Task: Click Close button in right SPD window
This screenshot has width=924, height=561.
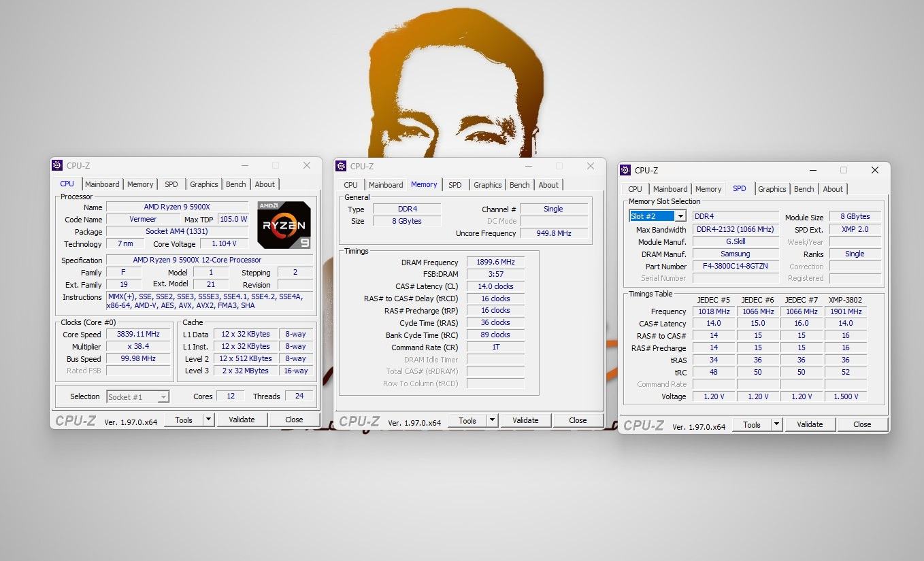Action: 862,424
